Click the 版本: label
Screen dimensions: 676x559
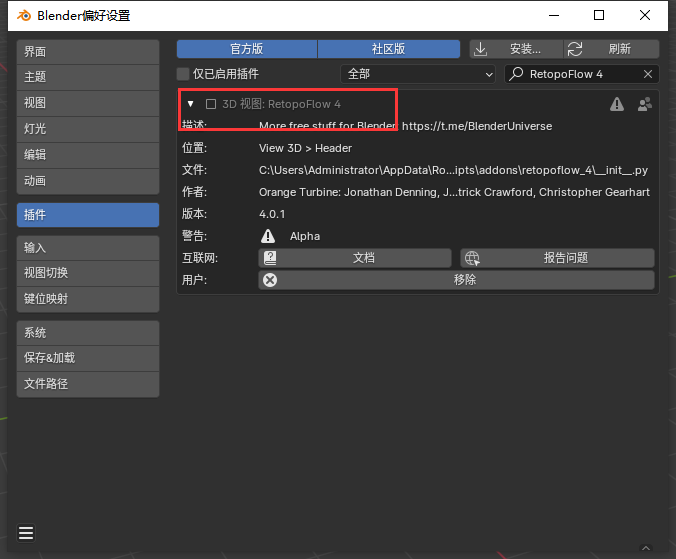[194, 214]
